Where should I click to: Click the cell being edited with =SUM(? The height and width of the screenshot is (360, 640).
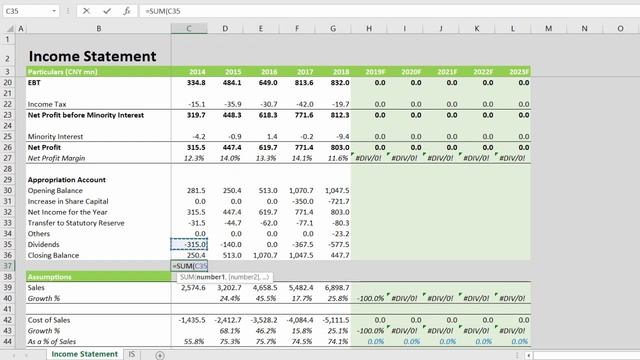coord(189,266)
